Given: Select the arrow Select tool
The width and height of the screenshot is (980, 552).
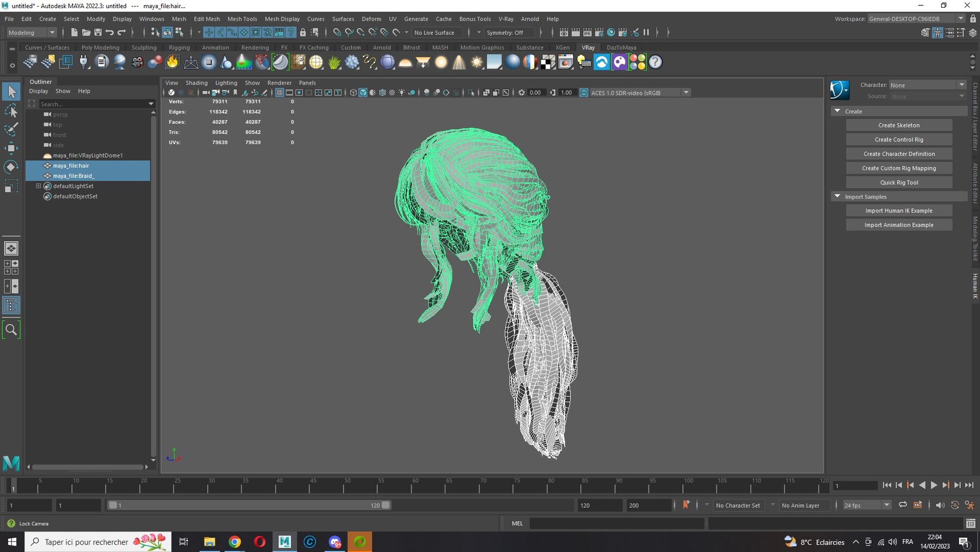Looking at the screenshot, I should [x=11, y=92].
